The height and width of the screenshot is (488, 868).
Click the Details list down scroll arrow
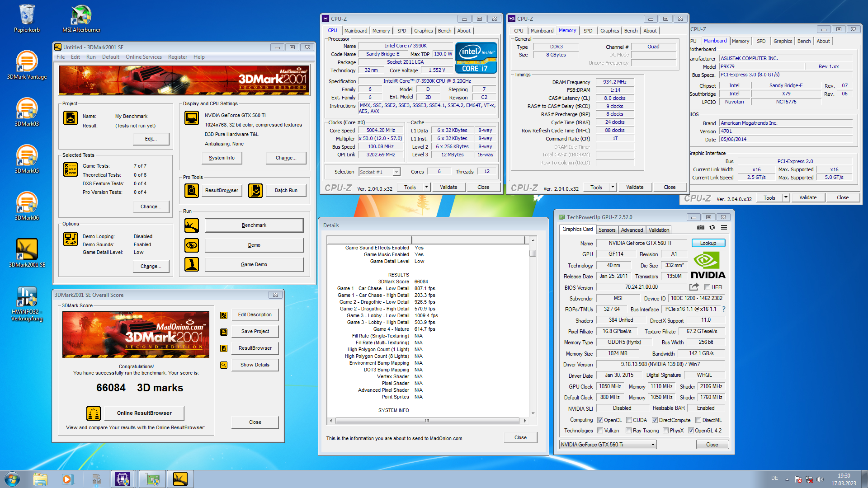(533, 413)
